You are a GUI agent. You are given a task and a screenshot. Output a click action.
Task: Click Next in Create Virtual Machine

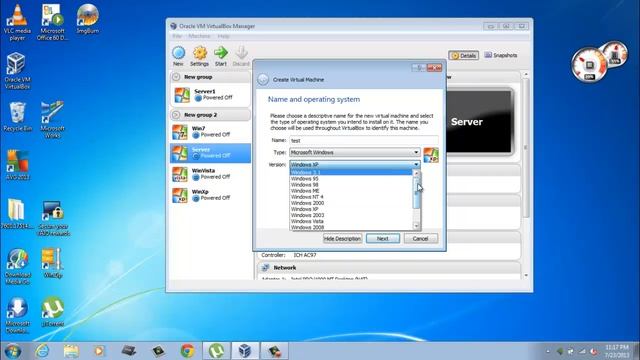382,238
